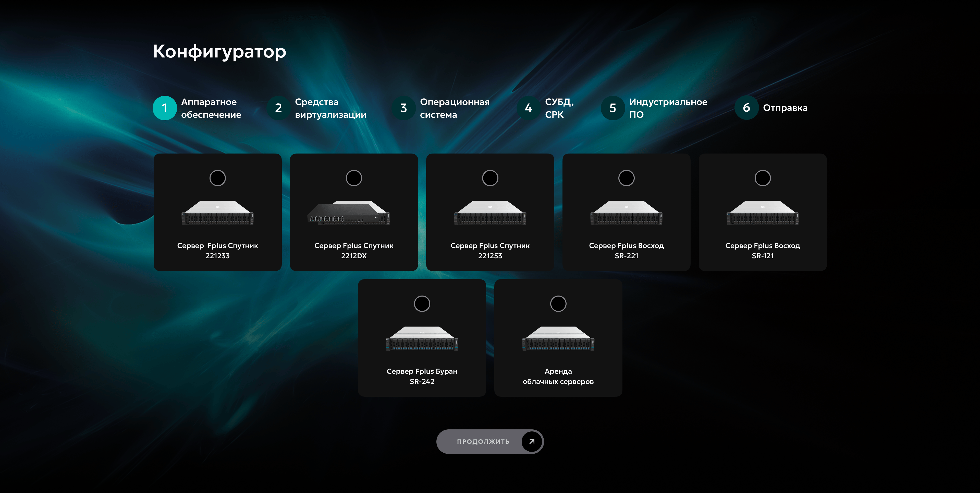This screenshot has height=493, width=980.
Task: Click the step 5 number circle
Action: 612,108
